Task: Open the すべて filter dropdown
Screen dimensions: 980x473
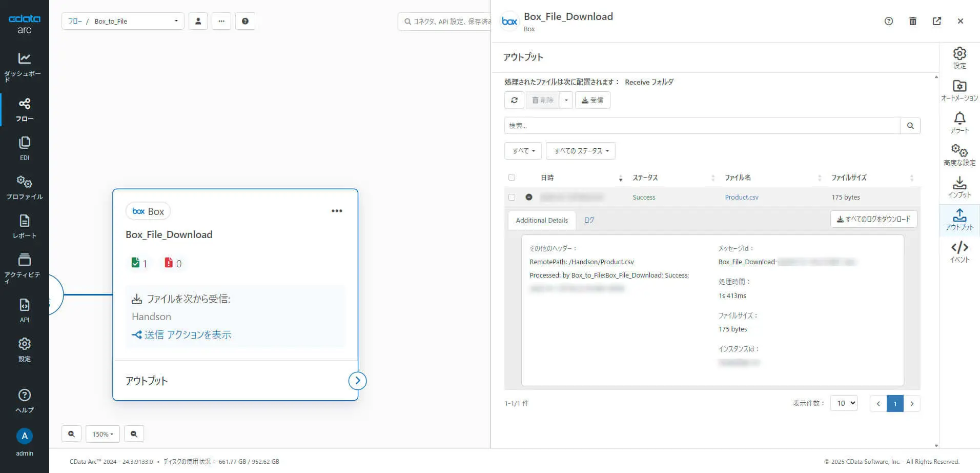Action: tap(523, 151)
